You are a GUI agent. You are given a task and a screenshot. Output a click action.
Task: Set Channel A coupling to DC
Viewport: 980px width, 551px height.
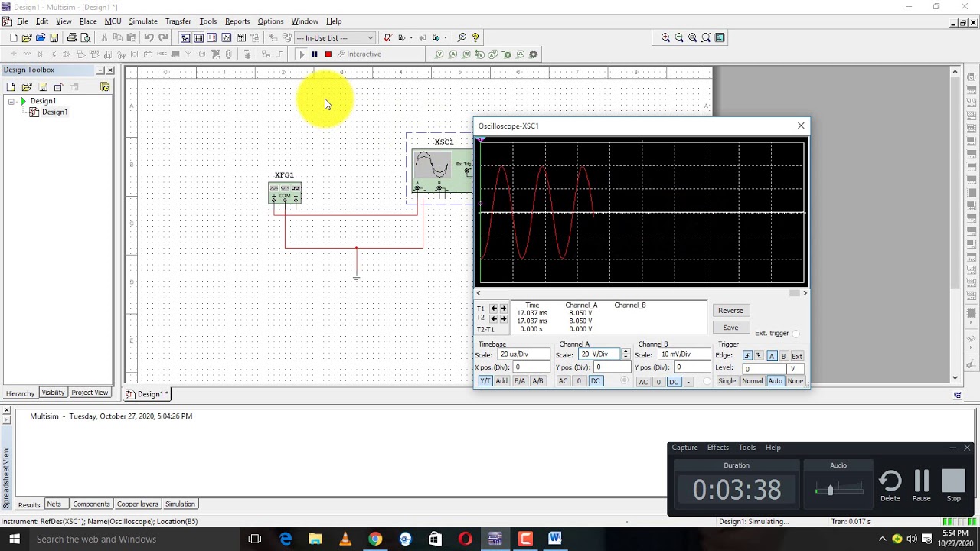pyautogui.click(x=595, y=381)
